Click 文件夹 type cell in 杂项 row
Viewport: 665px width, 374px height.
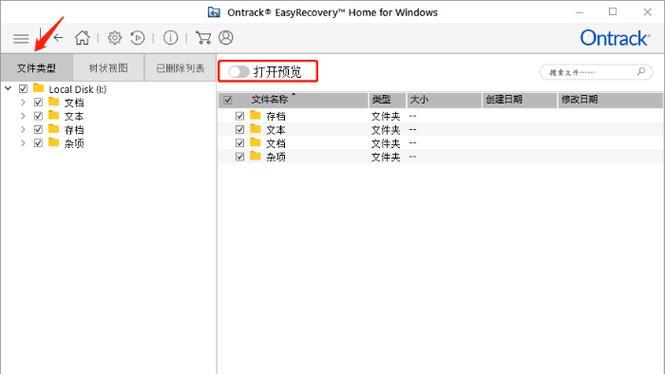[x=386, y=157]
